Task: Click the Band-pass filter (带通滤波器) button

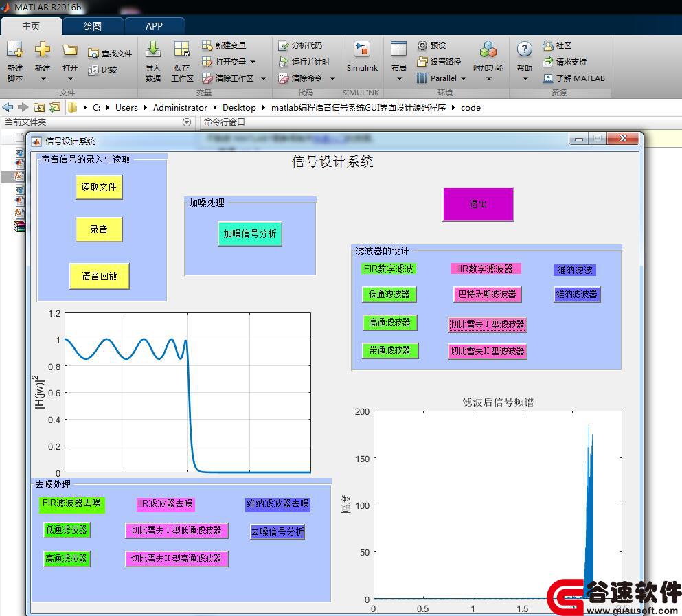Action: (x=390, y=350)
